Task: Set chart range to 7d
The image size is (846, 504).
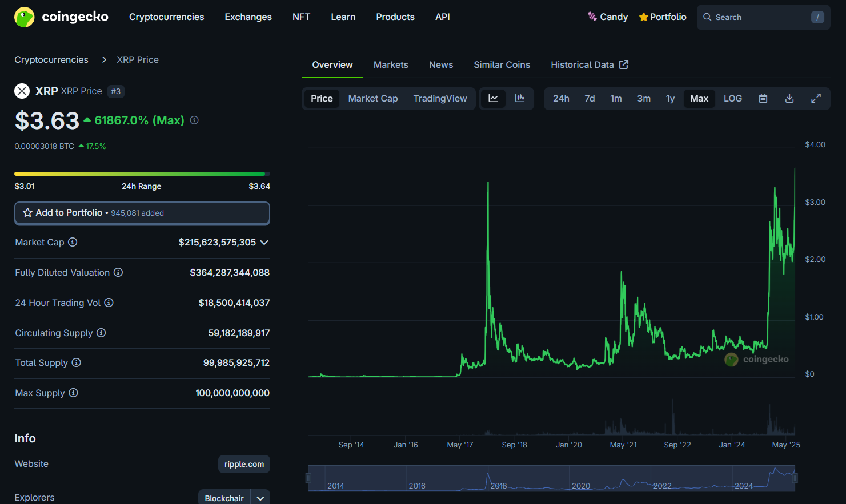Action: 590,98
